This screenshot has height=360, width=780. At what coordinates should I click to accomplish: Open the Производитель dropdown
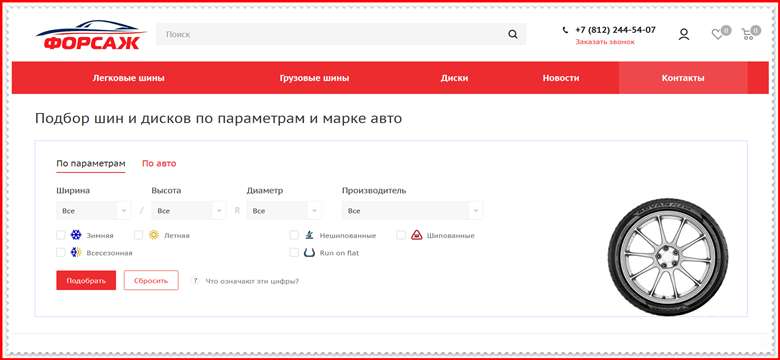pyautogui.click(x=412, y=210)
